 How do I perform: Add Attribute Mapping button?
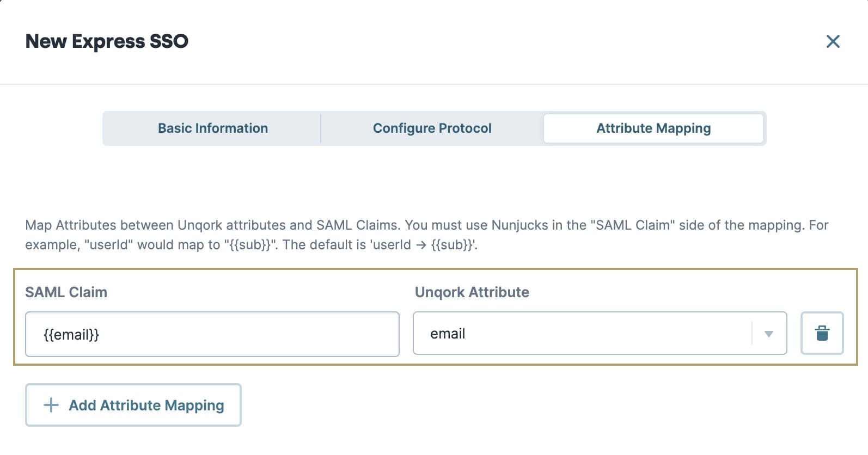[x=133, y=405]
